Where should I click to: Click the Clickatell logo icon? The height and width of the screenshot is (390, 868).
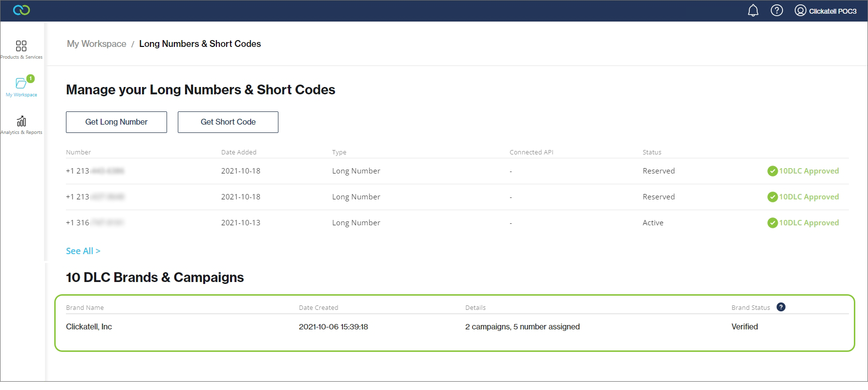click(x=21, y=10)
